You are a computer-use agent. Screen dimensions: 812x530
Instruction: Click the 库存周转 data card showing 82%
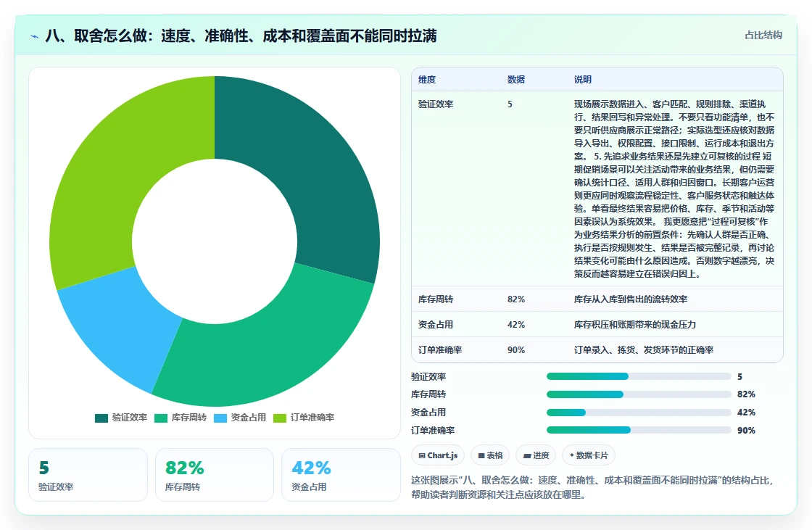click(x=215, y=475)
